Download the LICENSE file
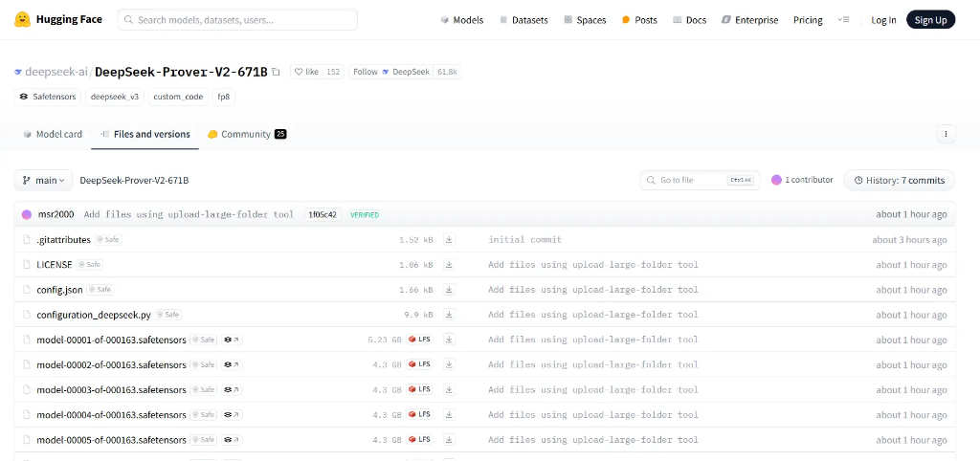Viewport: 980px width, 461px height. [x=449, y=265]
